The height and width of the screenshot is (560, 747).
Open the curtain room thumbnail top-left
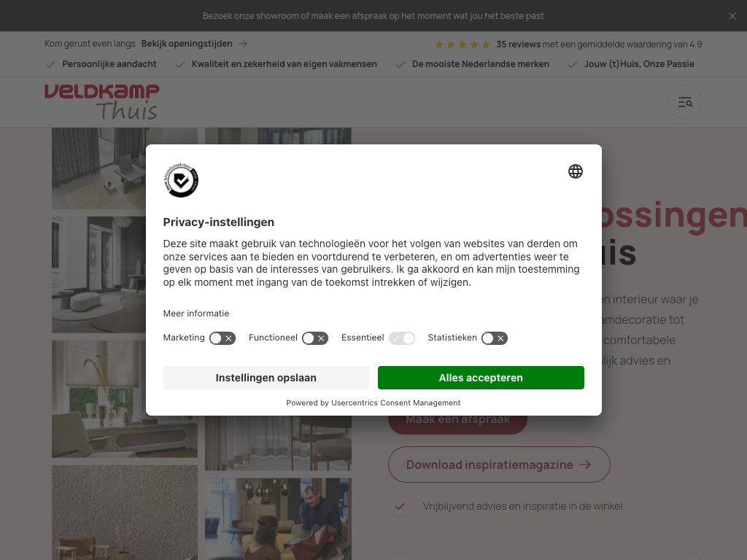99,168
